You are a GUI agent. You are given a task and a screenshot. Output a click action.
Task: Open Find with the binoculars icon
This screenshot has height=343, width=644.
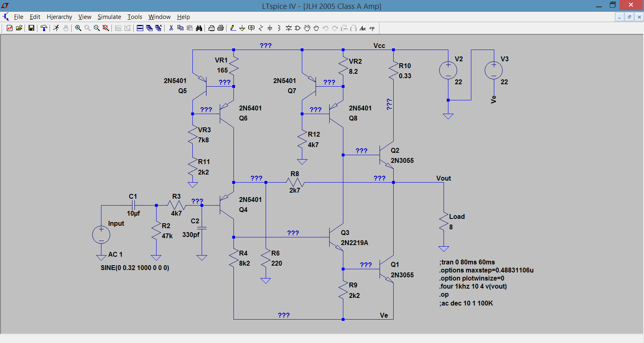tap(199, 28)
